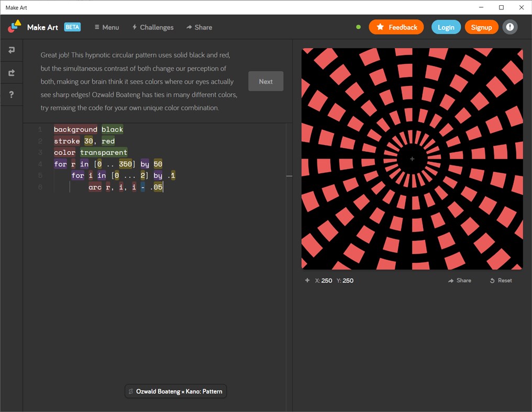Screen dimensions: 532x412
Task: Click Share in the top navigation bar
Action: 199,27
